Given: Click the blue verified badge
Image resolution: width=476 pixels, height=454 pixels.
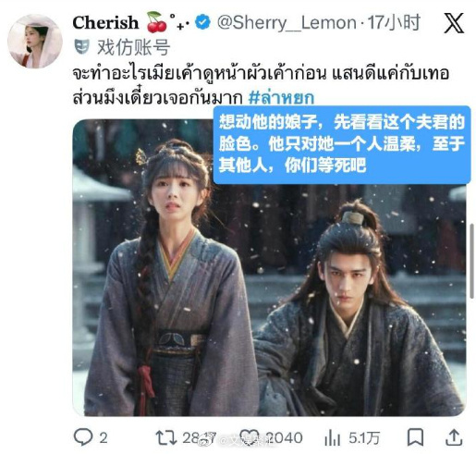Looking at the screenshot, I should (203, 22).
